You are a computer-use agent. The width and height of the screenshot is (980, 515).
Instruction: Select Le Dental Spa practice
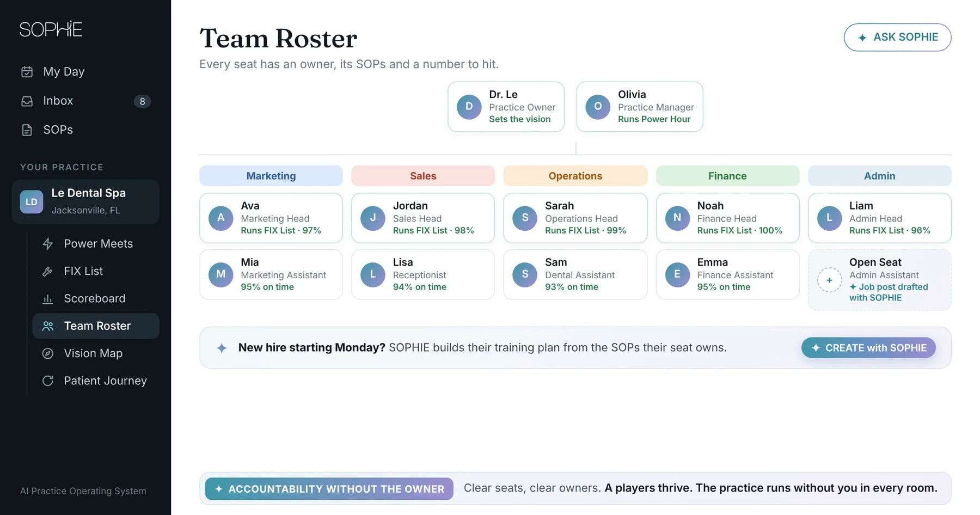(x=85, y=202)
